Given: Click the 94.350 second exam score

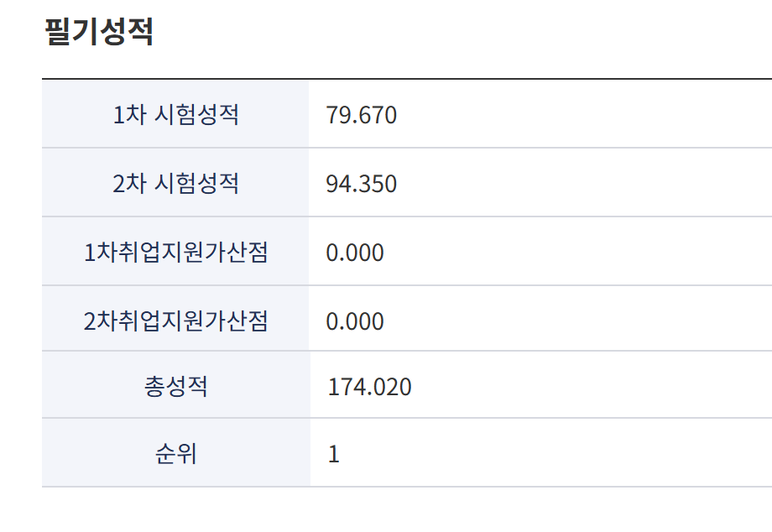Looking at the screenshot, I should (x=361, y=184).
